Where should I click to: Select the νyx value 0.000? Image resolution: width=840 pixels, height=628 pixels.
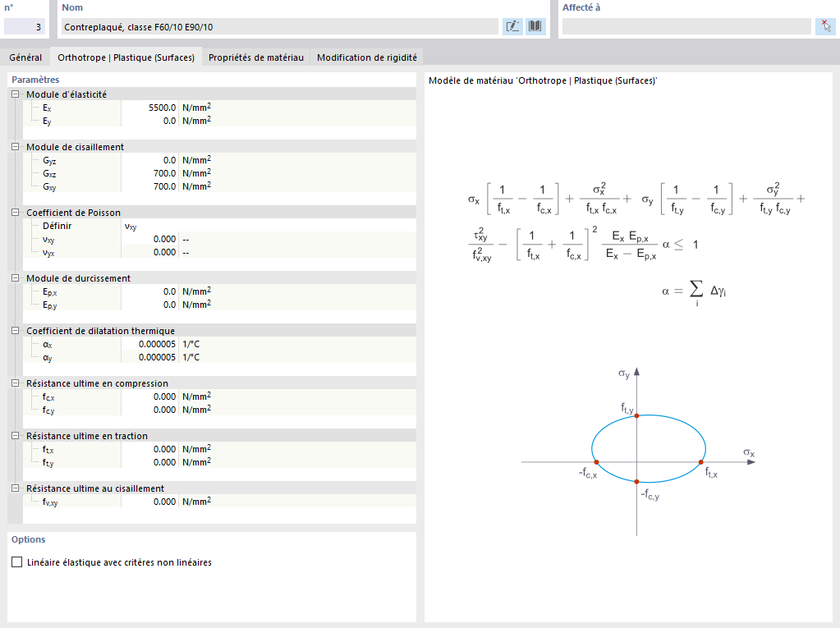click(x=149, y=252)
